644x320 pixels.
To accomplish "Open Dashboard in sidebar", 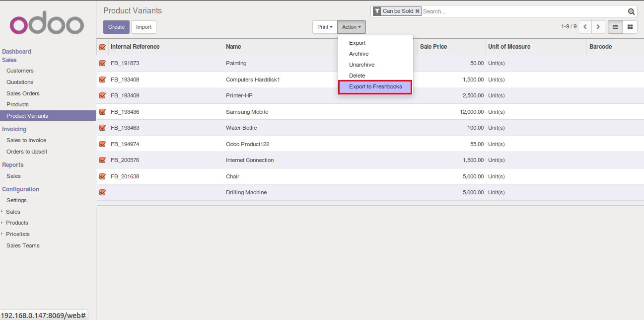I will click(x=16, y=52).
